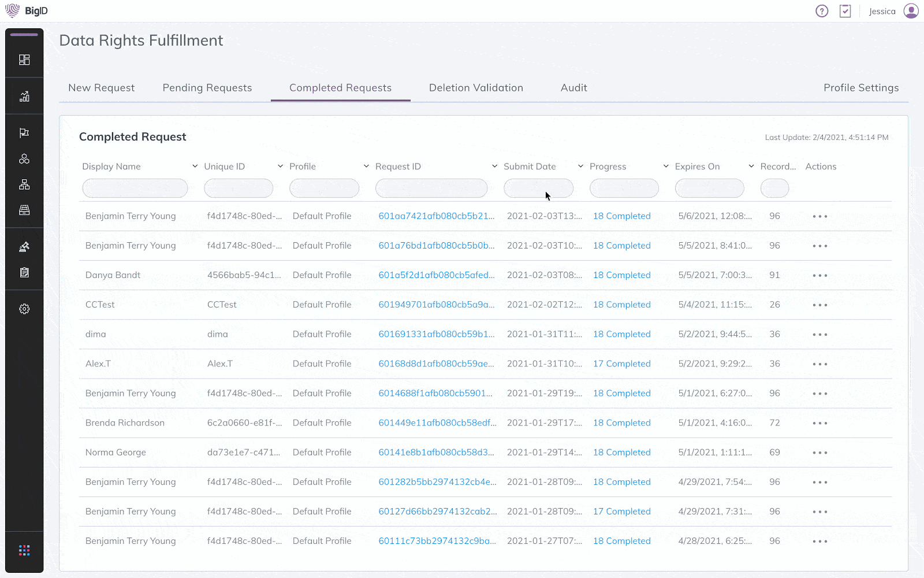Open the Profile column filter dropdown
Screen dimensions: 924x578
pyautogui.click(x=366, y=166)
